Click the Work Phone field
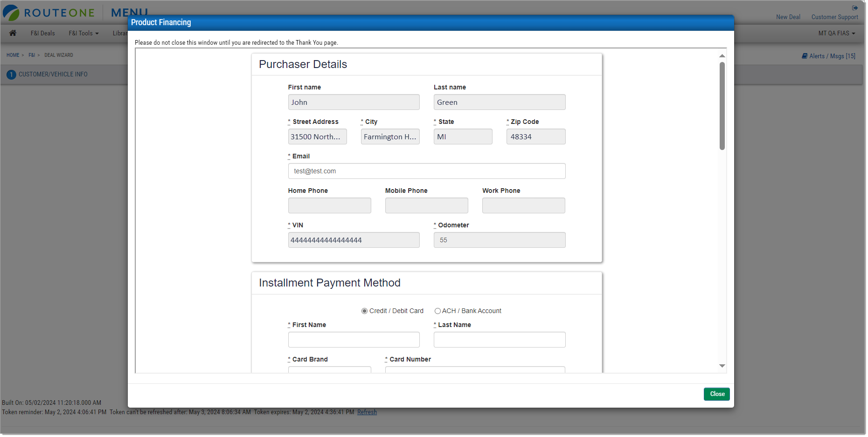Viewport: 868px width, 437px height. 523,206
